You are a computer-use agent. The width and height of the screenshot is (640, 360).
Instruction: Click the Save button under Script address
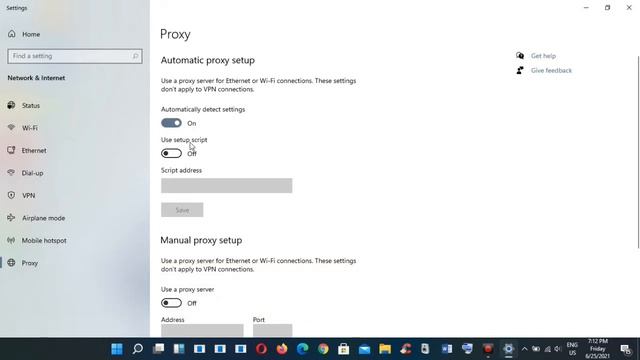[x=182, y=210]
